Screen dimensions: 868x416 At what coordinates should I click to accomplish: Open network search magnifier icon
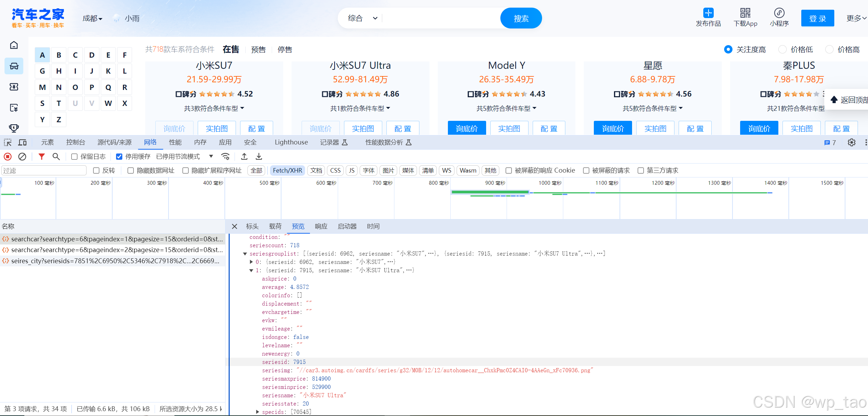coord(56,157)
